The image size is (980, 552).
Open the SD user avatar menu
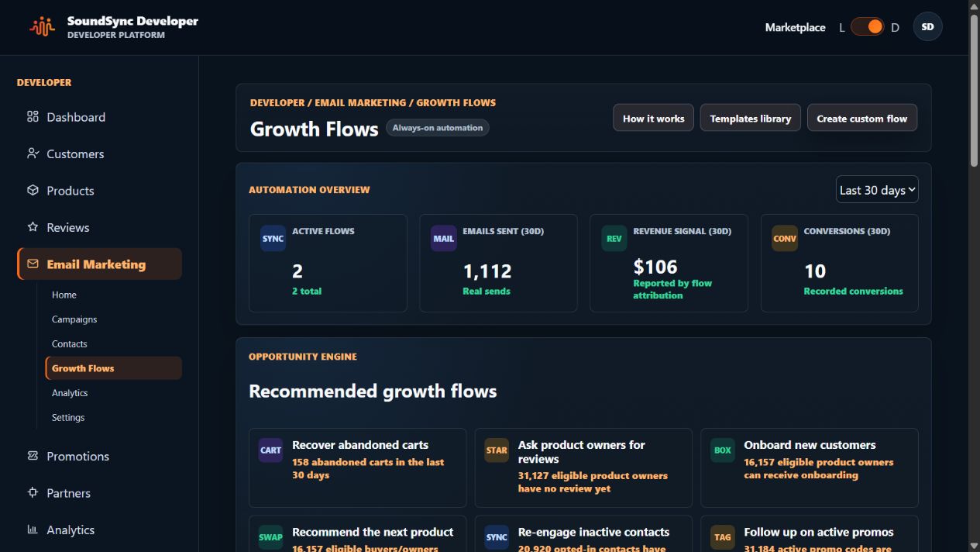tap(928, 27)
